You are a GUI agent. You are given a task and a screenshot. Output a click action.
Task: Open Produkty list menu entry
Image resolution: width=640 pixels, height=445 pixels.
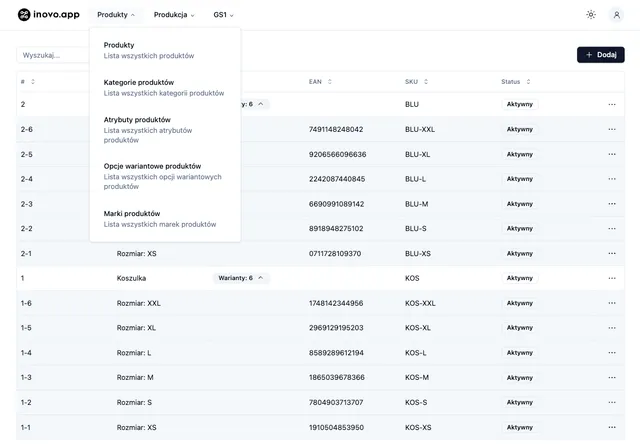[165, 50]
